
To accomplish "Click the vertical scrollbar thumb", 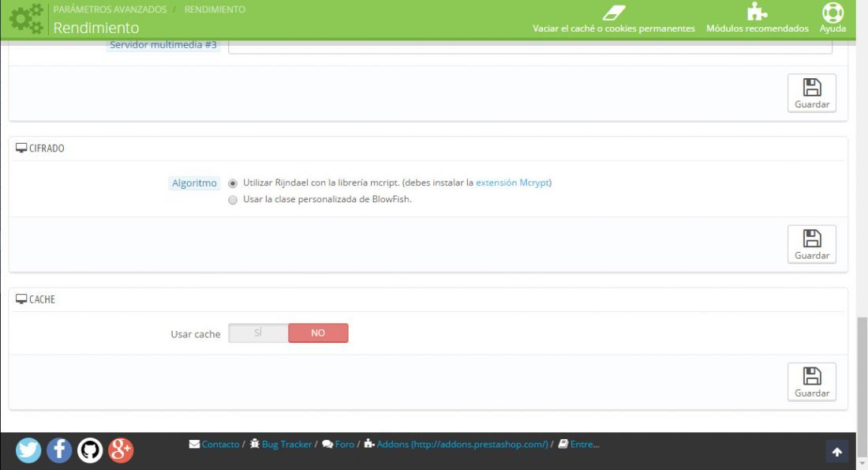I will pos(862,385).
